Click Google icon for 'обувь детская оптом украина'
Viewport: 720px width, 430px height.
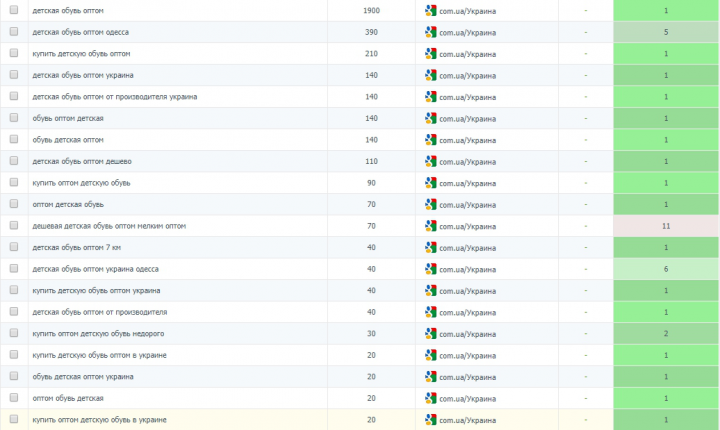coord(430,377)
